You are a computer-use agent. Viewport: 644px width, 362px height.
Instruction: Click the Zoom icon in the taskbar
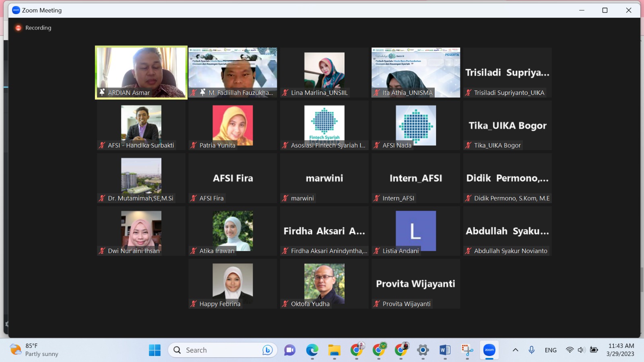pos(489,350)
